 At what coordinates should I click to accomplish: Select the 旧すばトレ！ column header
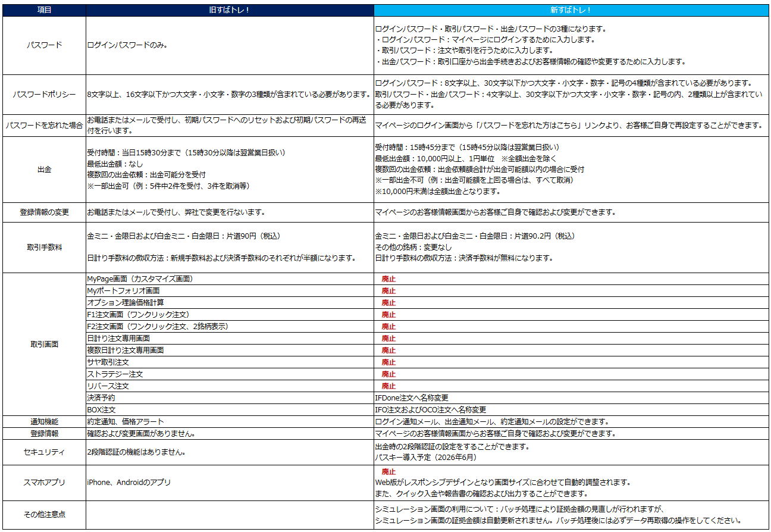230,10
